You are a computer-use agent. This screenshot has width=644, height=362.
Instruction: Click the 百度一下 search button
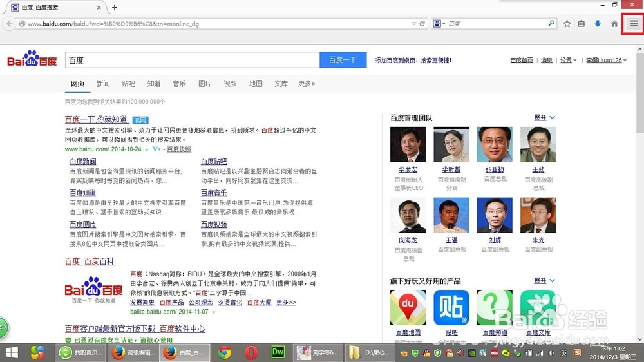pos(343,60)
